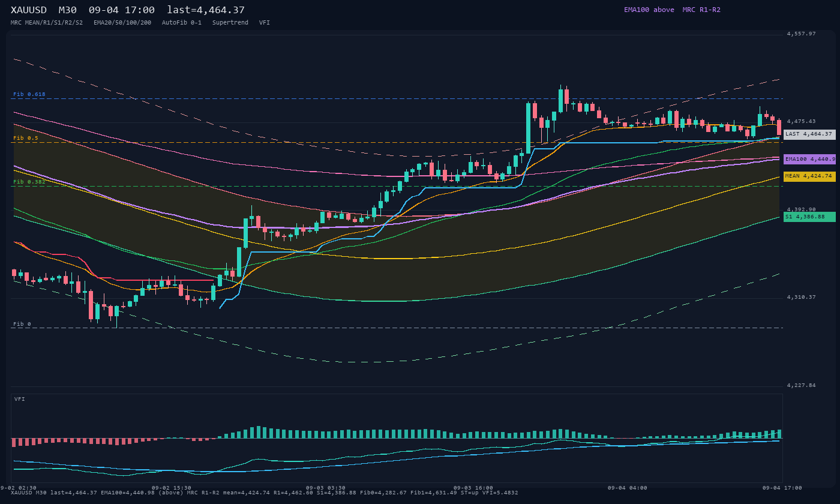The height and width of the screenshot is (504, 840).
Task: Select the AutoFib 0-1 legend entry
Action: 182,23
